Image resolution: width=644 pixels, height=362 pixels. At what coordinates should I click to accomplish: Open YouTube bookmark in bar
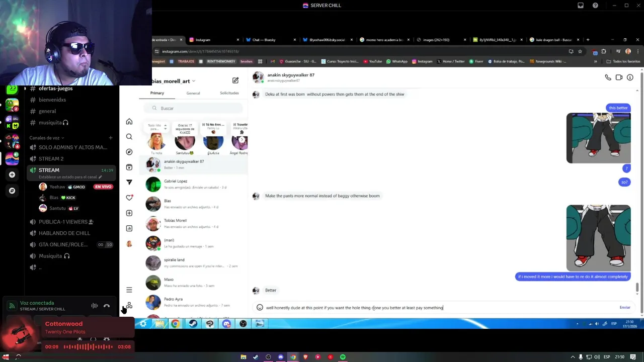(372, 61)
